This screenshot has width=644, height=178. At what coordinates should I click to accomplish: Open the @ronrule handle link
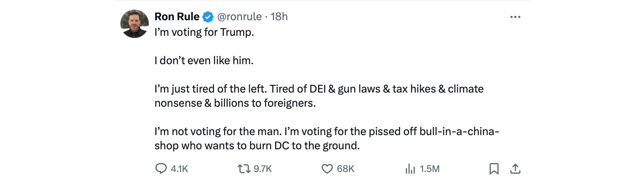[x=239, y=17]
